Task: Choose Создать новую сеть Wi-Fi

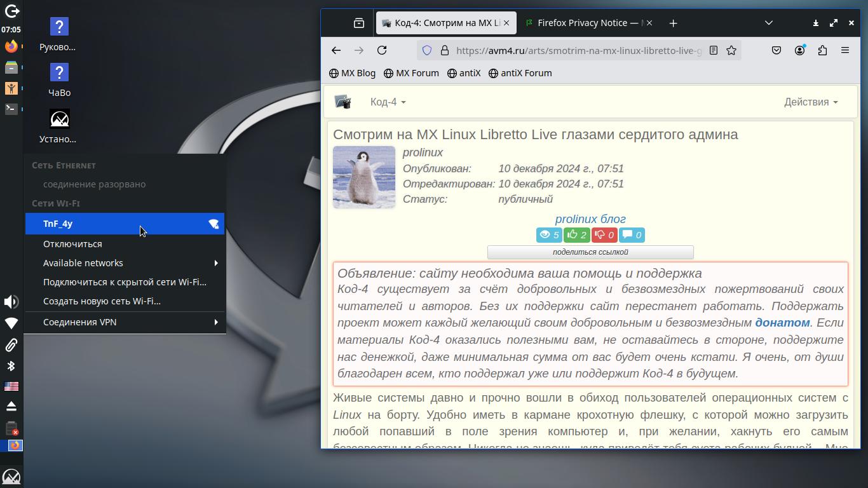Action: tap(125, 301)
